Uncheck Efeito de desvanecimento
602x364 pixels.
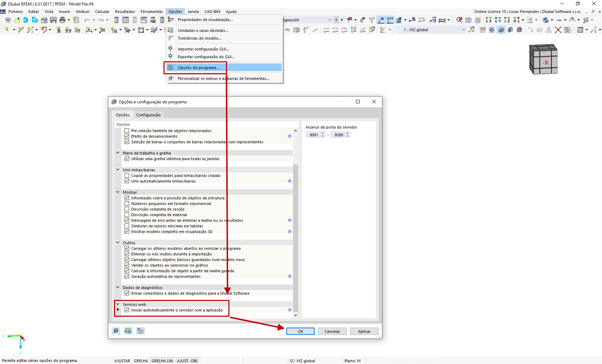pyautogui.click(x=127, y=136)
